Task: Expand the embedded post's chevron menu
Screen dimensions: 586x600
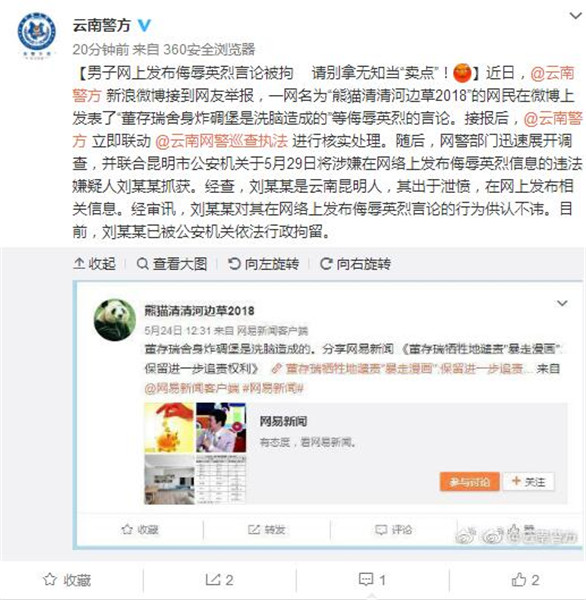Action: [x=562, y=303]
